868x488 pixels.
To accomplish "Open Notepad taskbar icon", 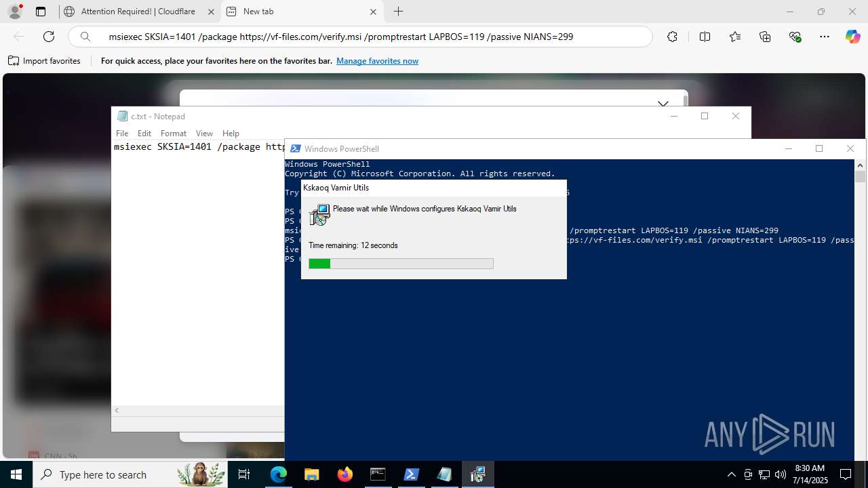I will coord(444,474).
